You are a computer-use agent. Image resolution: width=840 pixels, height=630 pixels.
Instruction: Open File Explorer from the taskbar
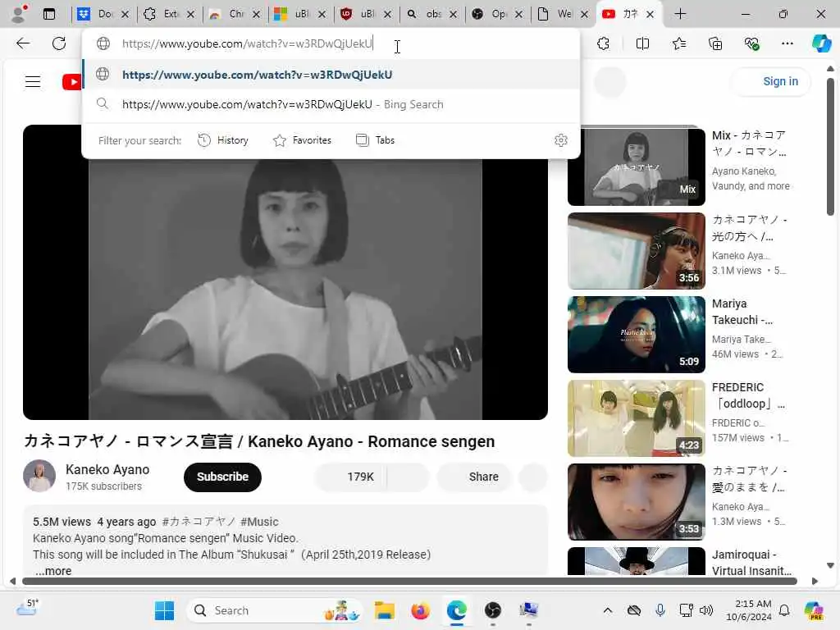point(384,610)
